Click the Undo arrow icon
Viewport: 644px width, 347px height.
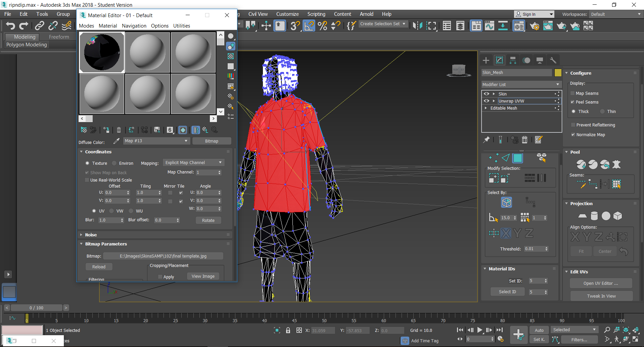[x=10, y=26]
